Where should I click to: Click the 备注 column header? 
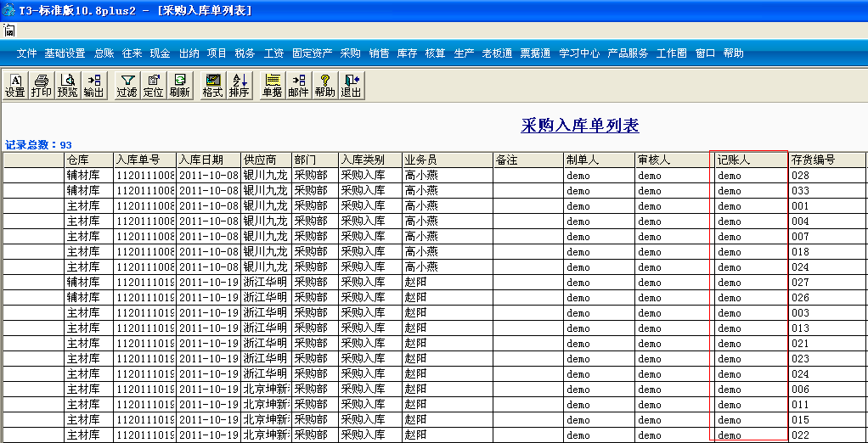pyautogui.click(x=528, y=160)
